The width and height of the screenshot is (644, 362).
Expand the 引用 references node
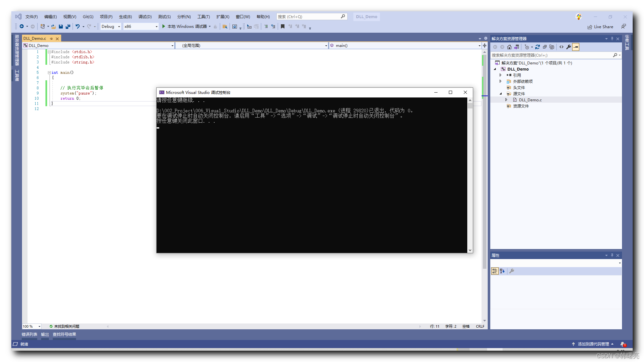pyautogui.click(x=500, y=75)
